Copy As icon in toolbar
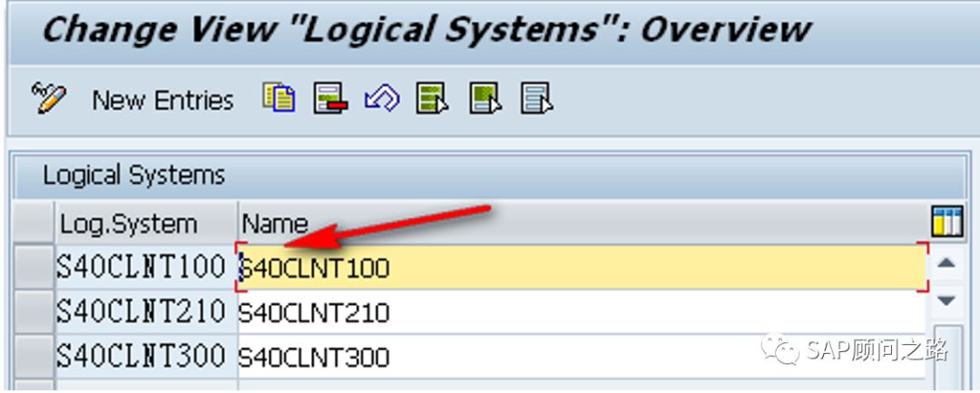This screenshot has height=393, width=980. point(279,98)
